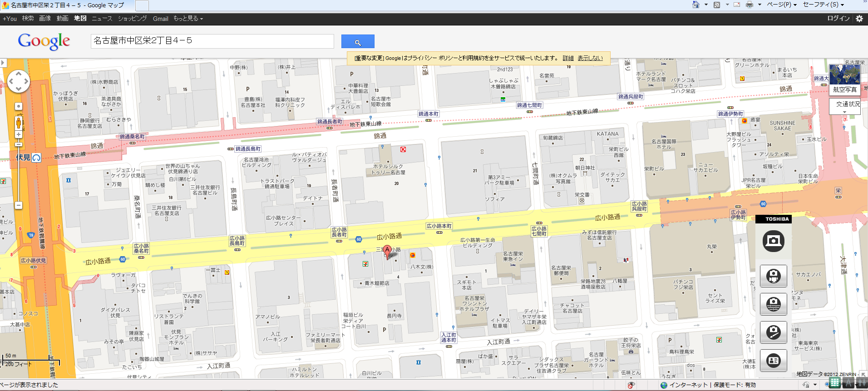Click the address search field
868x391 pixels.
coord(212,41)
